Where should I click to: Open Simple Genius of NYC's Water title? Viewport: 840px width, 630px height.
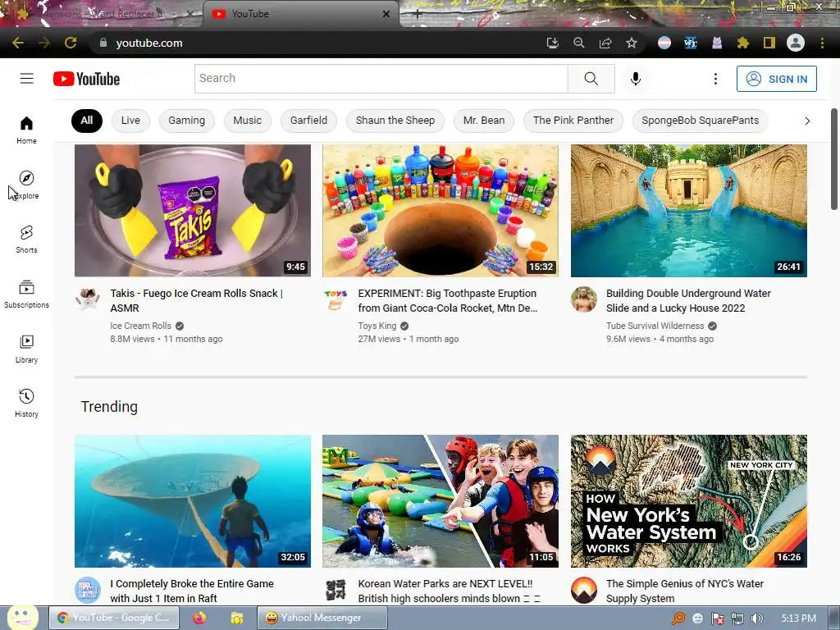685,591
